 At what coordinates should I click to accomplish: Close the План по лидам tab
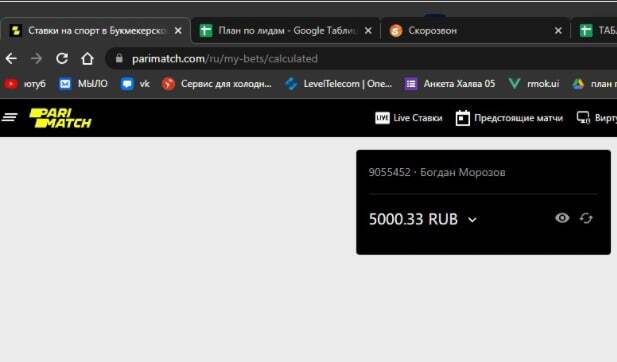(368, 31)
